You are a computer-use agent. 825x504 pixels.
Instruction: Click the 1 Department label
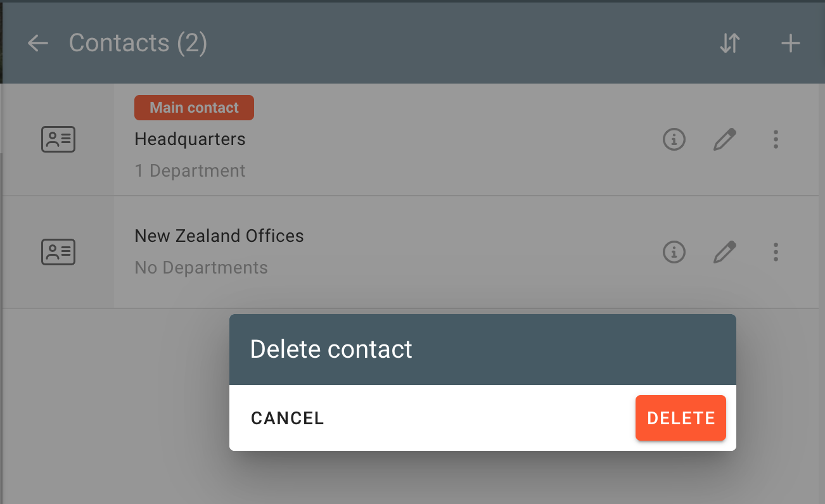190,171
